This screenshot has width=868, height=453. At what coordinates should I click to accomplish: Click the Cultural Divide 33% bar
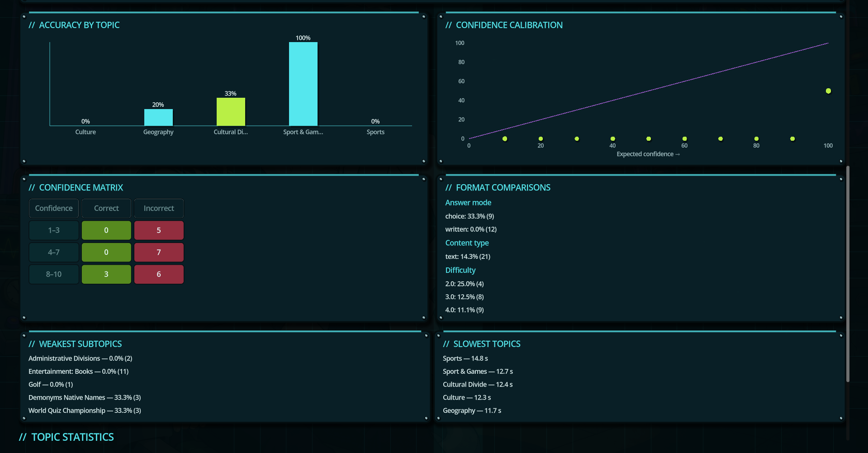click(231, 112)
